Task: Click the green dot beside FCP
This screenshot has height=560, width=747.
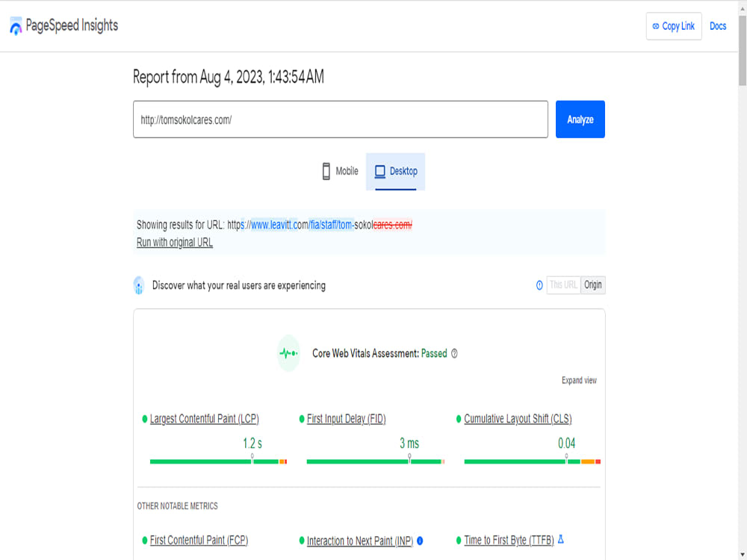Action: coord(145,541)
